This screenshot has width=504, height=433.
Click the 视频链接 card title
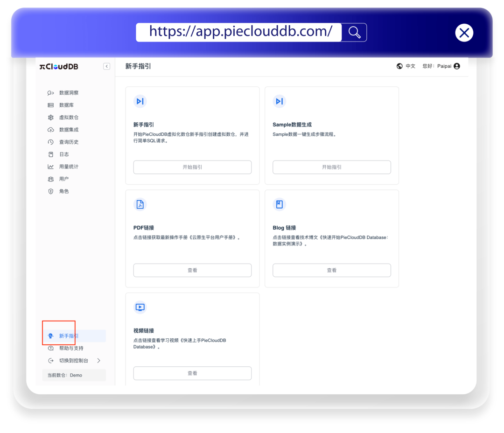point(144,331)
